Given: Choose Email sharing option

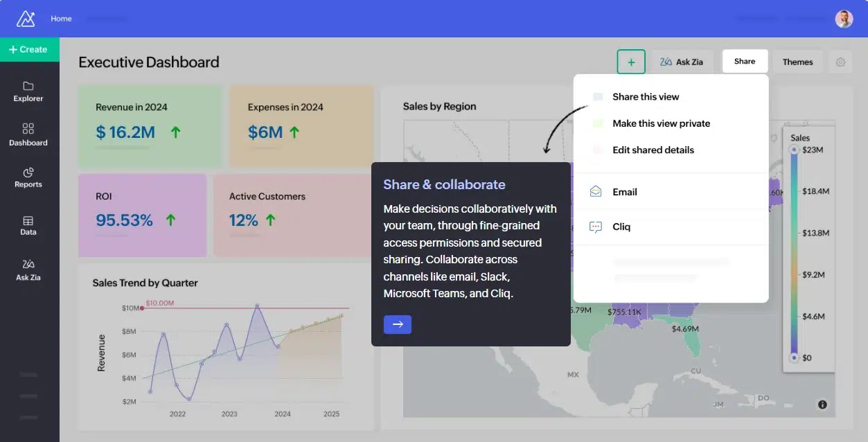Looking at the screenshot, I should (x=624, y=192).
